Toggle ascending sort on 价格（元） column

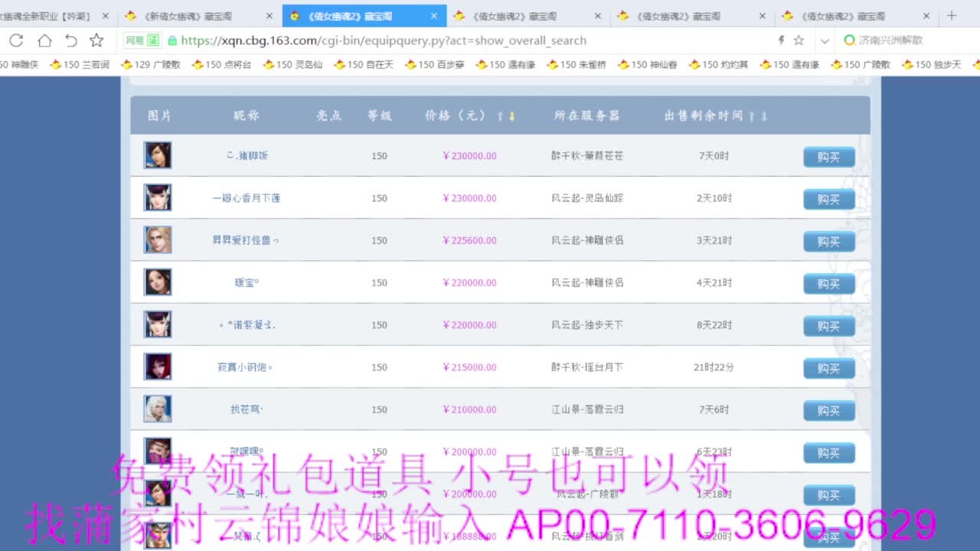point(501,116)
